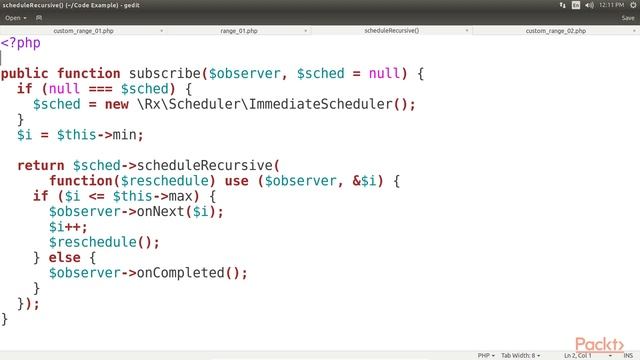Click the else keyword in the code
This screenshot has width=640, height=360.
click(64, 258)
